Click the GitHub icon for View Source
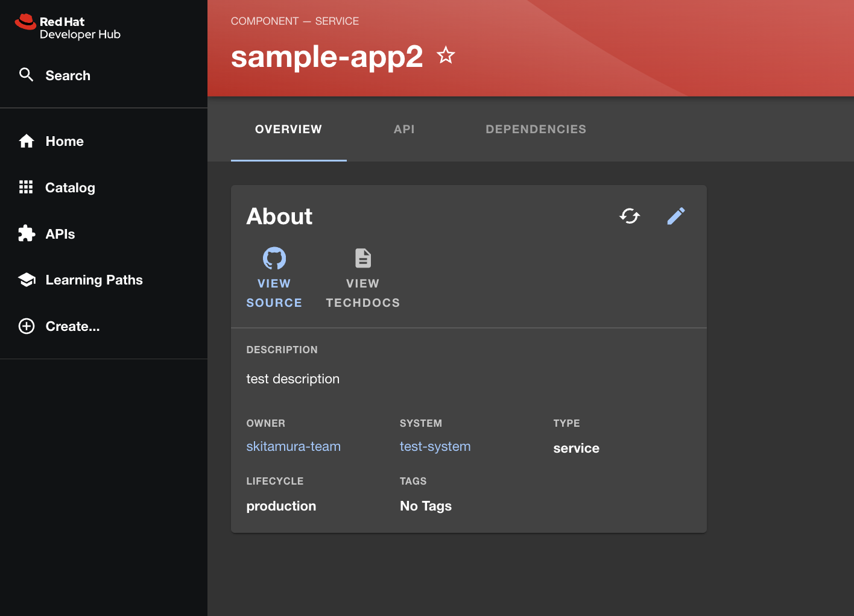854x616 pixels. 274,258
